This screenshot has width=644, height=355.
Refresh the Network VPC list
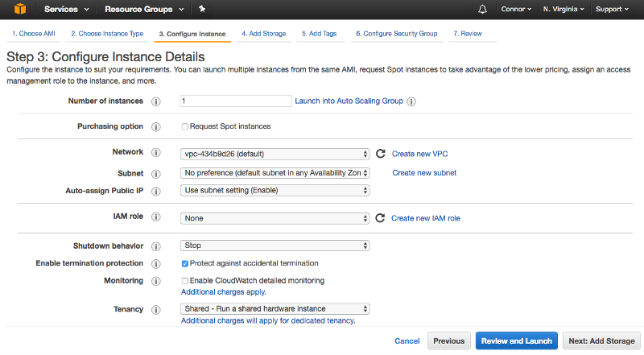click(381, 153)
